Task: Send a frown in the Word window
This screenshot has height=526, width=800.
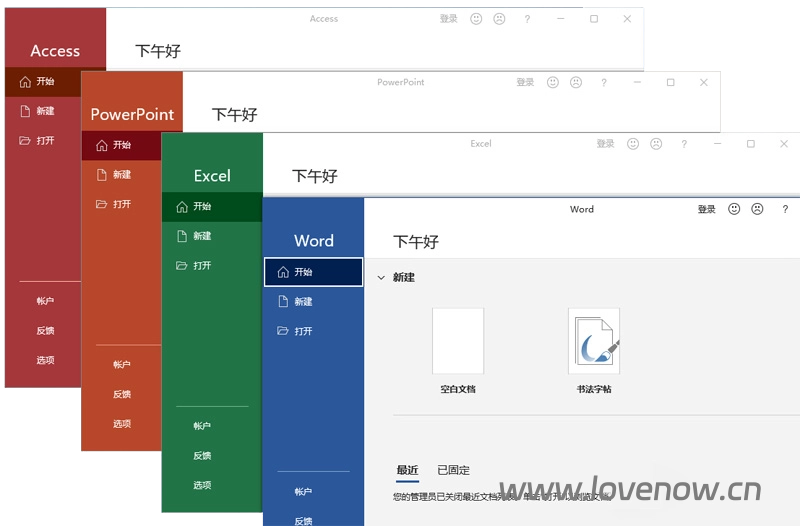Action: pyautogui.click(x=757, y=209)
